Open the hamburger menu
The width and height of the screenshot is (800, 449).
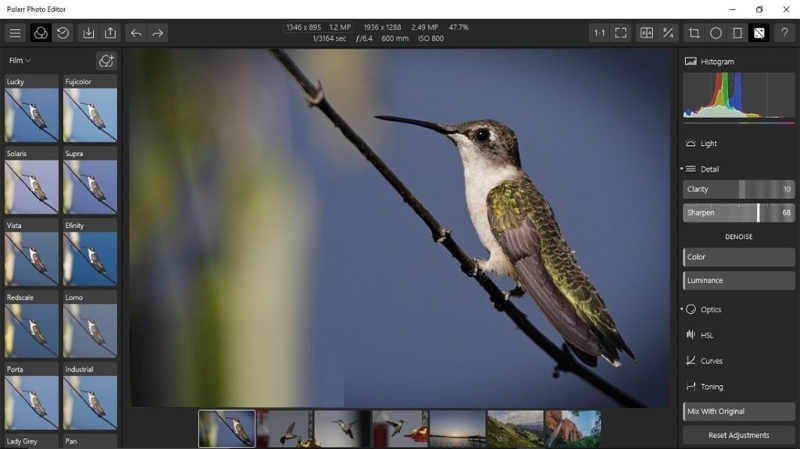tap(15, 33)
